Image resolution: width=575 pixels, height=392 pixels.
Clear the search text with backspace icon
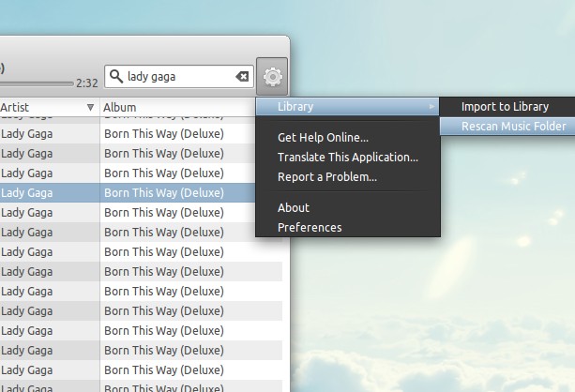(x=242, y=77)
